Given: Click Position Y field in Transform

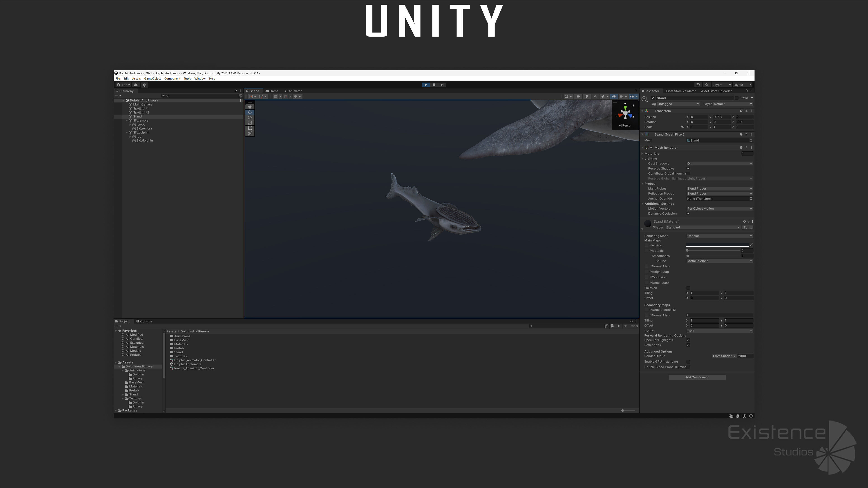Looking at the screenshot, I should (x=722, y=117).
